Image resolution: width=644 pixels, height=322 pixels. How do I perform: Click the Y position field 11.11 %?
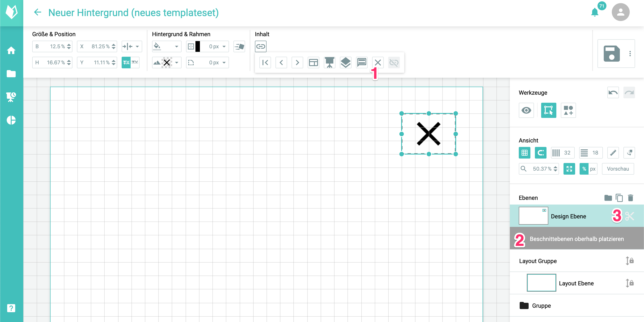point(97,62)
